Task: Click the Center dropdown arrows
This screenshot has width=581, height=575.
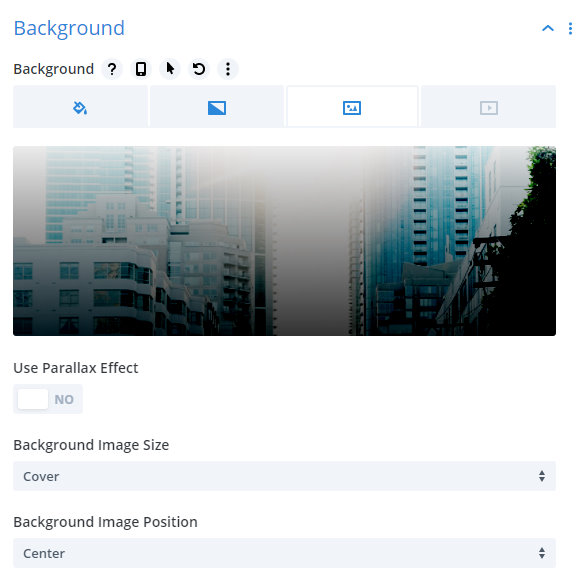Action: pos(542,553)
